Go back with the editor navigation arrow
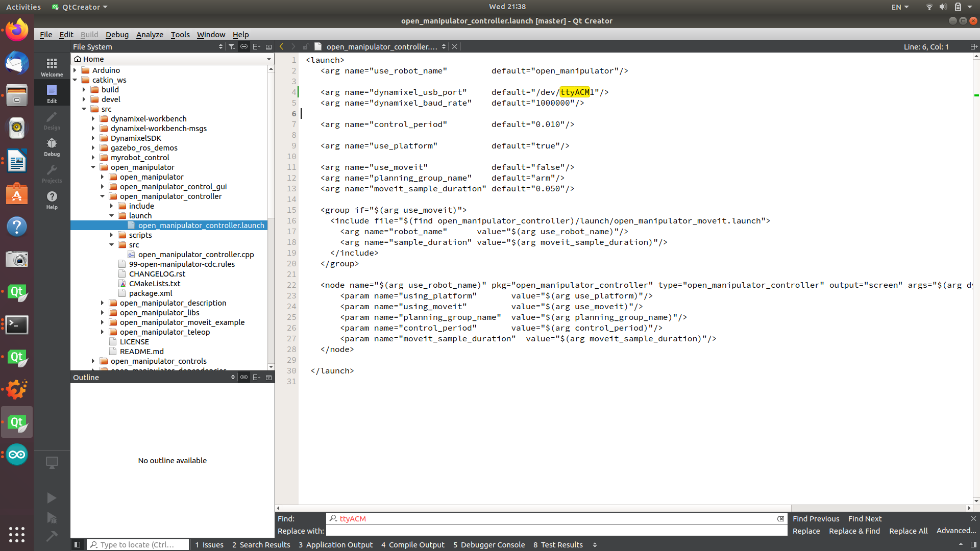The height and width of the screenshot is (551, 980). coord(281,46)
